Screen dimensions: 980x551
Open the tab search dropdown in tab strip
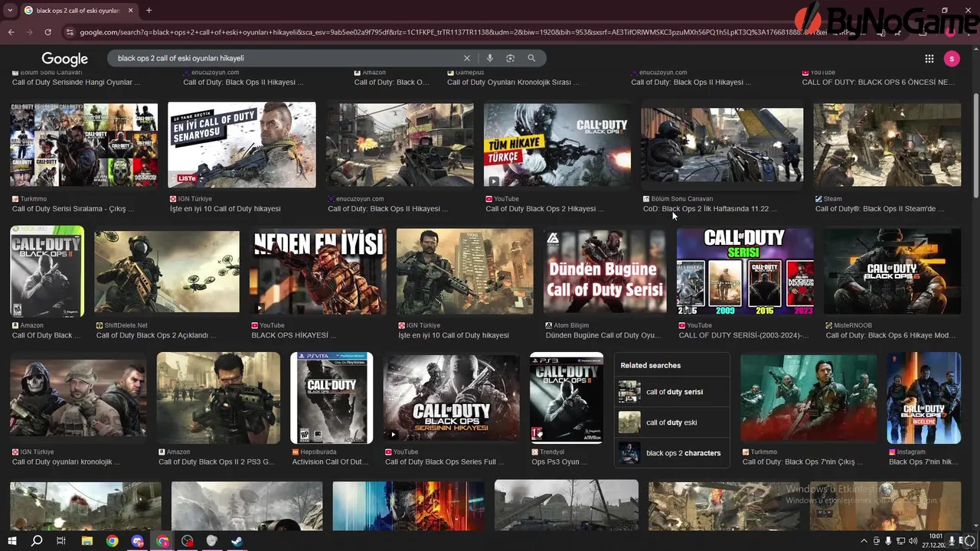pyautogui.click(x=10, y=11)
